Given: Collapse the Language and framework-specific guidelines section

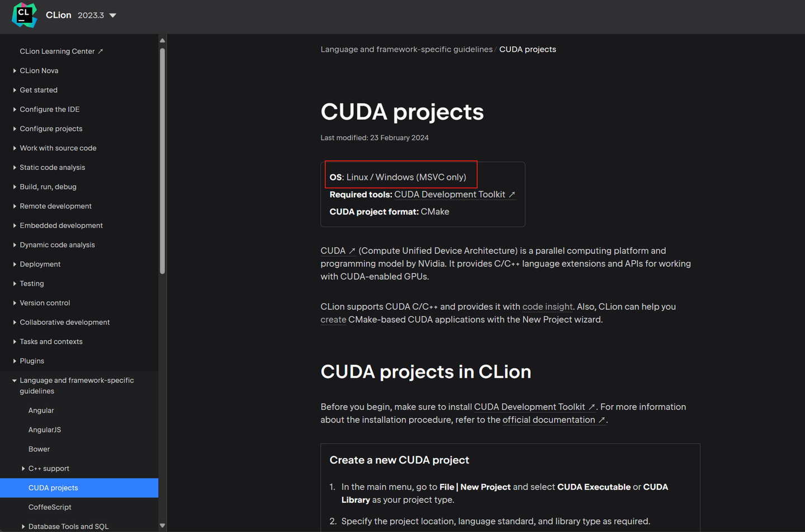Looking at the screenshot, I should click(x=14, y=380).
